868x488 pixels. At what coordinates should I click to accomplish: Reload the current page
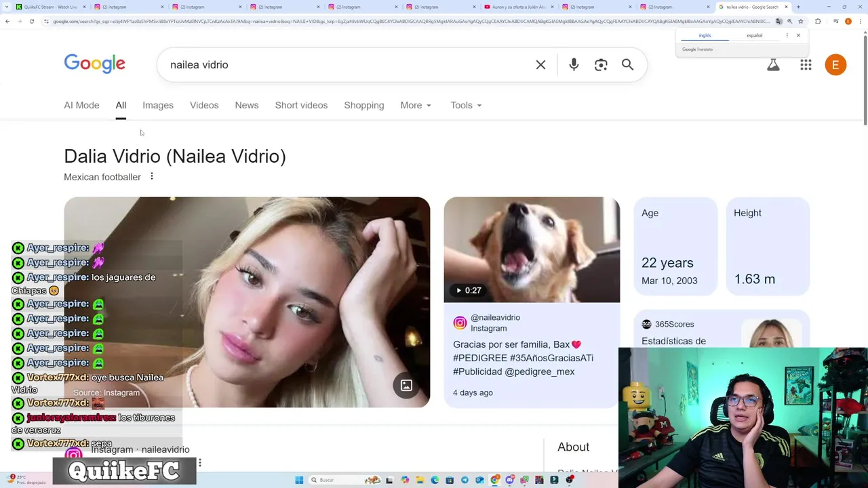32,21
